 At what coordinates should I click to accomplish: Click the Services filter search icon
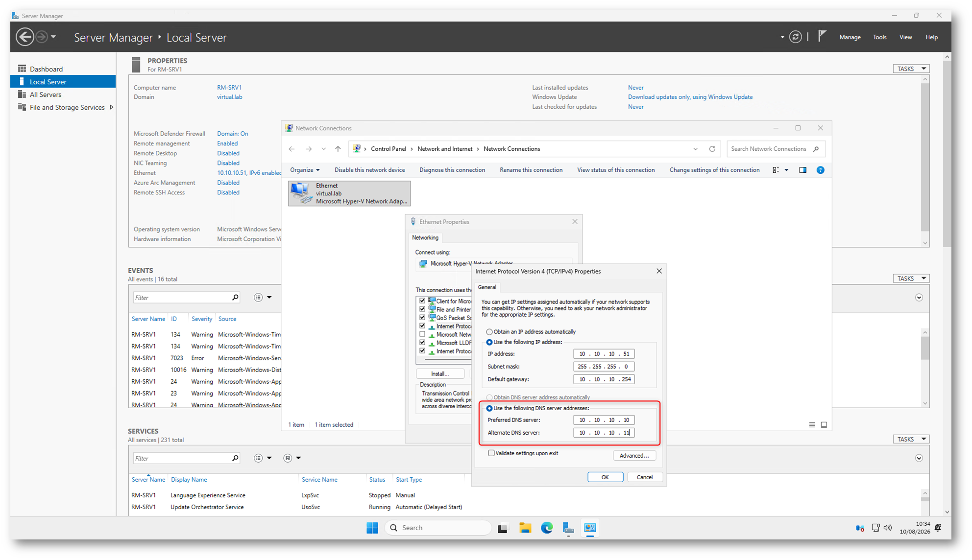235,458
